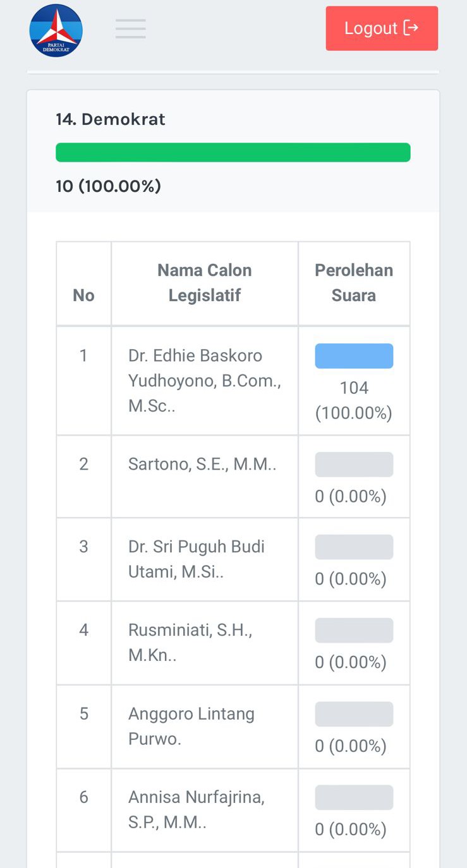The height and width of the screenshot is (868, 467).
Task: Click the '10 (100.00%)' vote total text
Action: coord(108,186)
